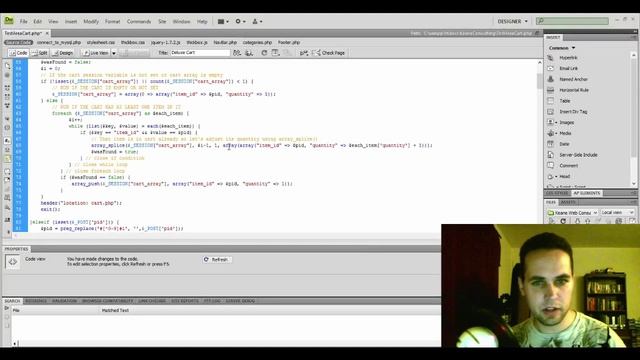Switch to the REFERENCE results tab

point(36,301)
